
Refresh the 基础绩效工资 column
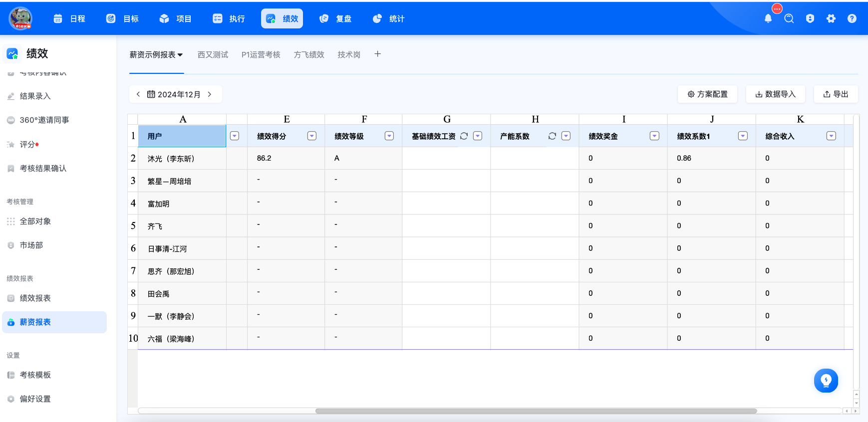pyautogui.click(x=464, y=136)
